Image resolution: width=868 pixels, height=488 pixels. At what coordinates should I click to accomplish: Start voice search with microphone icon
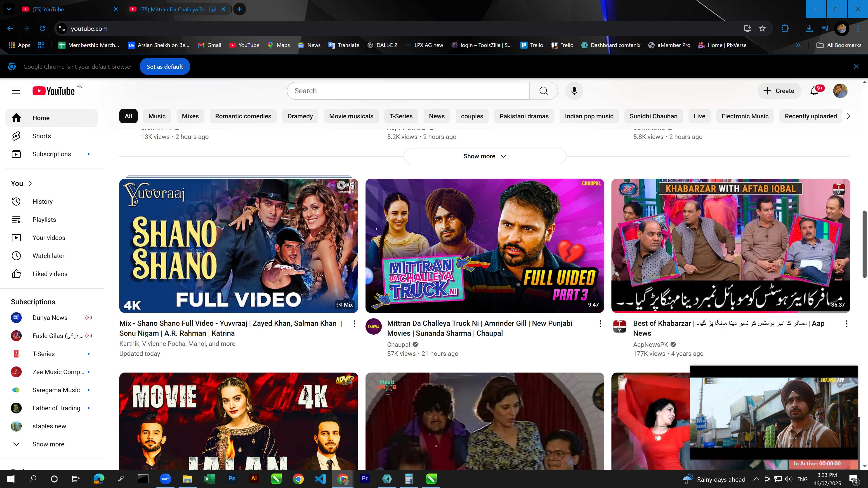tap(574, 91)
